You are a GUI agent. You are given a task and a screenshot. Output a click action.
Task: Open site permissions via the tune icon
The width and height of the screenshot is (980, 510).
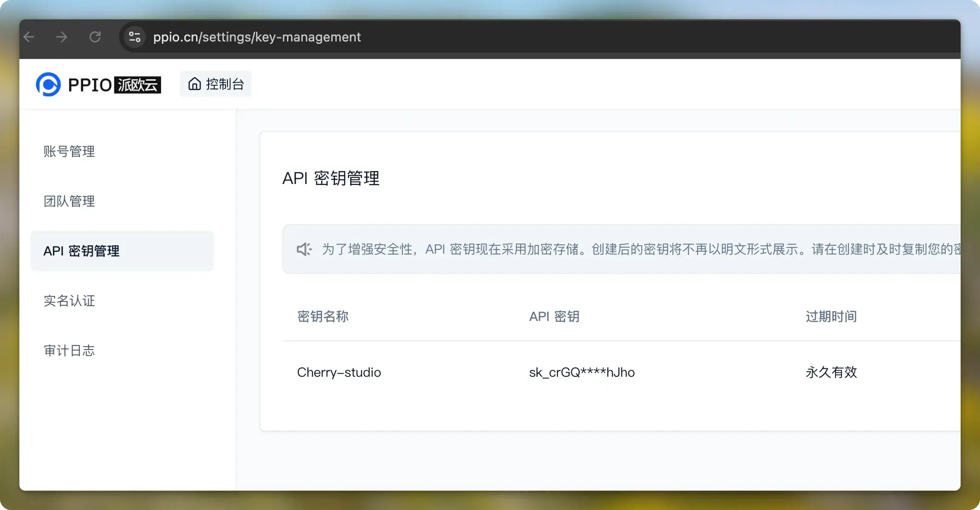(134, 37)
